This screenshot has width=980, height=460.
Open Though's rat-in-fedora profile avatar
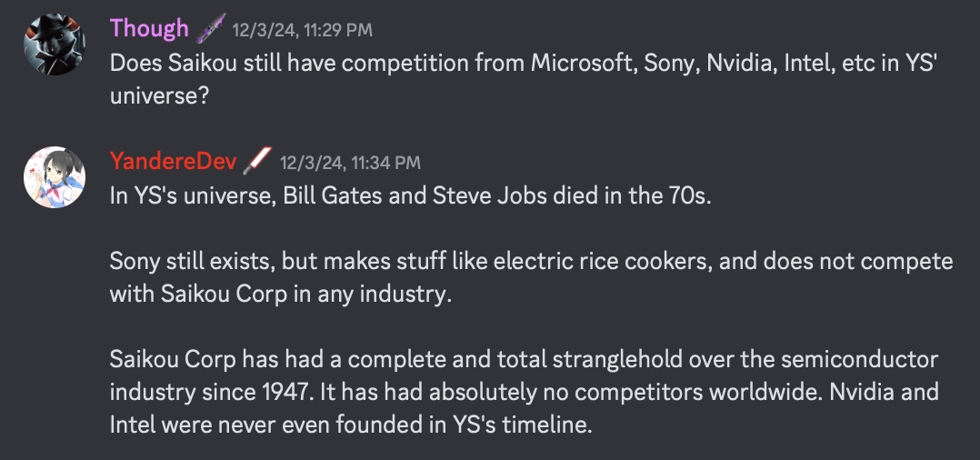click(x=55, y=45)
